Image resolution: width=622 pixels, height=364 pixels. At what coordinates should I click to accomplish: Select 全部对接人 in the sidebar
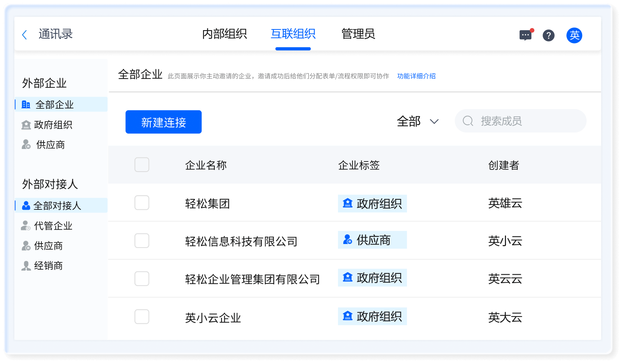pos(61,205)
